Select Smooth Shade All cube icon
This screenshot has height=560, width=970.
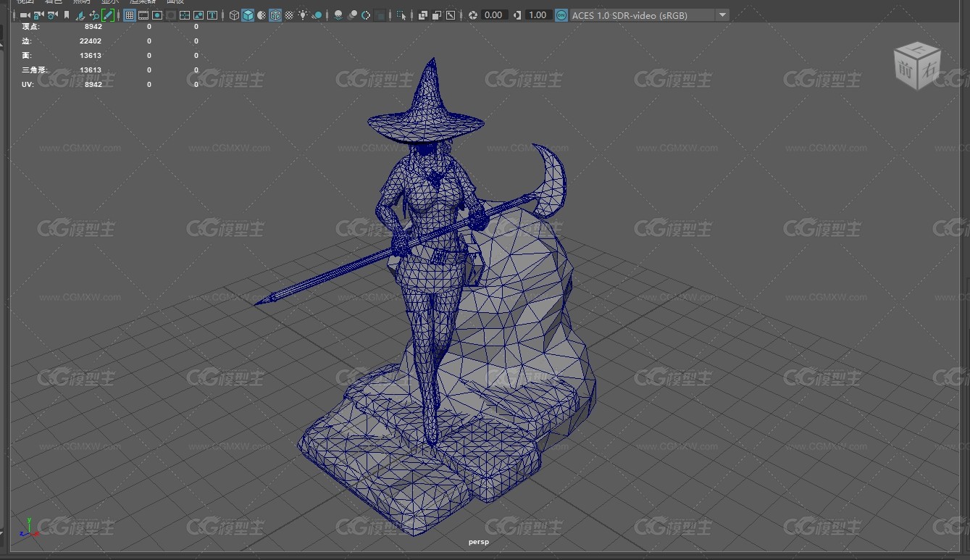pyautogui.click(x=248, y=14)
